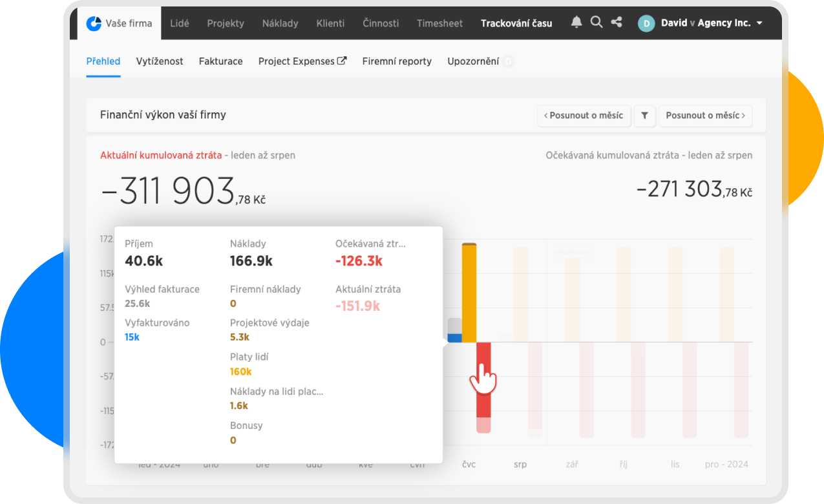The height and width of the screenshot is (504, 824).
Task: Open the Lidé menu item
Action: (x=180, y=23)
